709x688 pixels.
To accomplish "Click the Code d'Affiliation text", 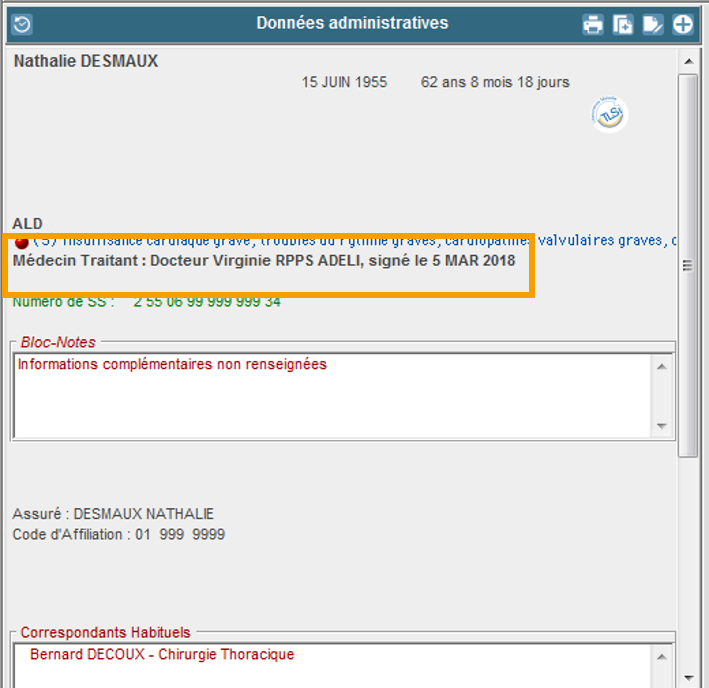I will pyautogui.click(x=118, y=535).
